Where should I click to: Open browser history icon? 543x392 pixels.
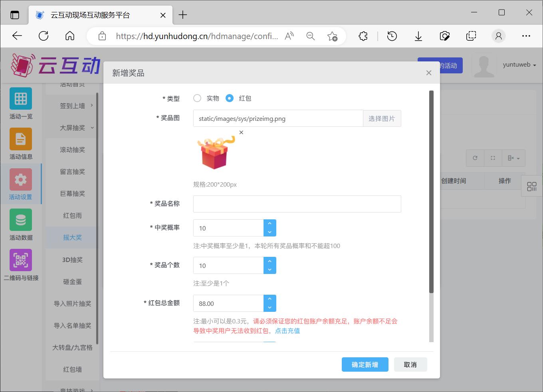pyautogui.click(x=392, y=36)
